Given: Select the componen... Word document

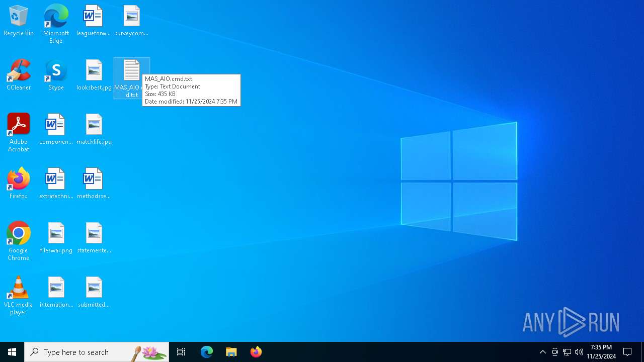Looking at the screenshot, I should pos(56,130).
